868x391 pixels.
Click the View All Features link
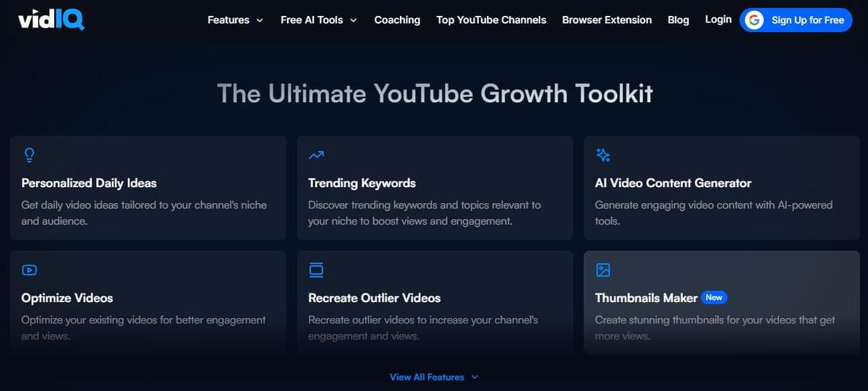click(x=434, y=377)
